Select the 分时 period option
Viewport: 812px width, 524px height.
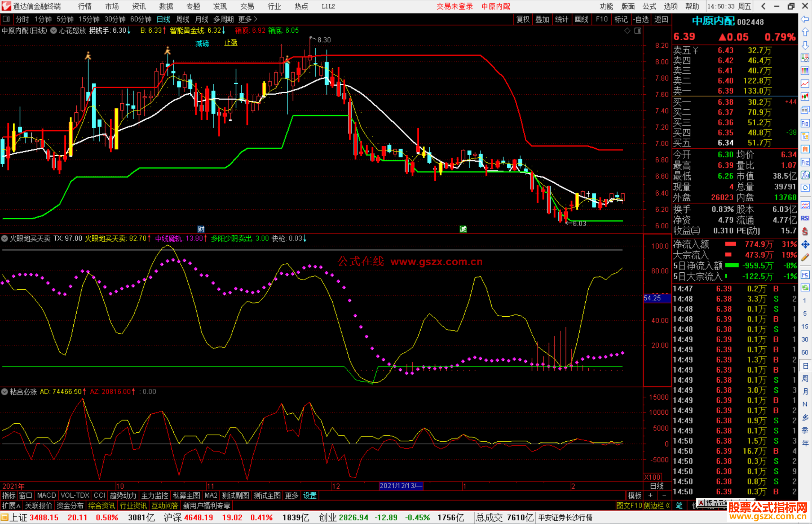click(22, 19)
